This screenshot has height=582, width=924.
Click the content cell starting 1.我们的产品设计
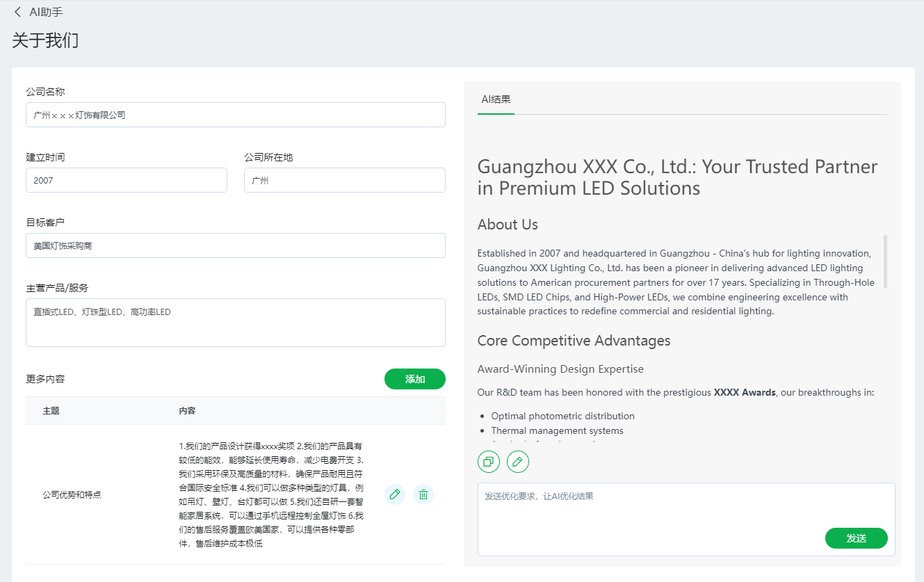(272, 494)
